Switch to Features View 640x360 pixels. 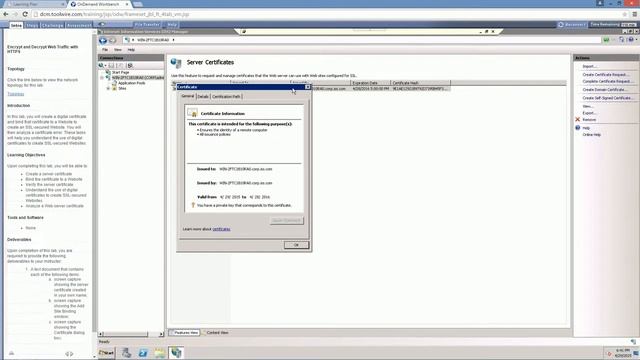coord(184,333)
